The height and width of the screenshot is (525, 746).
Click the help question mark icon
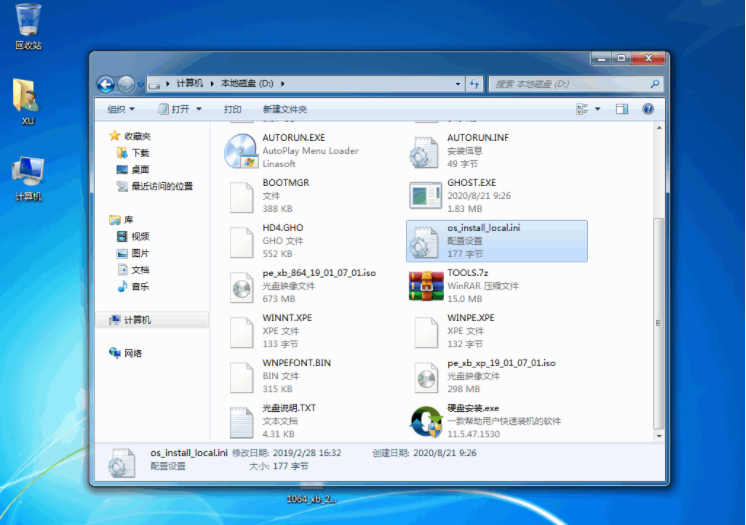648,109
